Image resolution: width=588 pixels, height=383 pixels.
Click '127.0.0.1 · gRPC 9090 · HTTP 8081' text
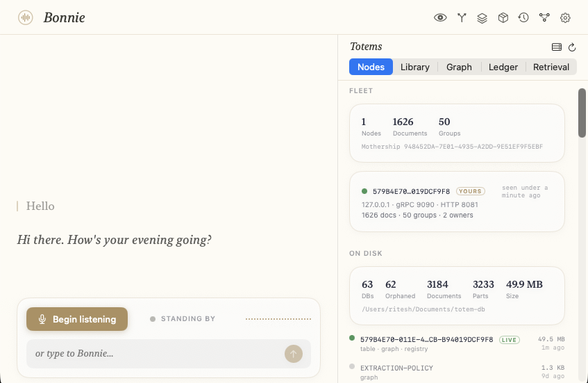click(419, 204)
